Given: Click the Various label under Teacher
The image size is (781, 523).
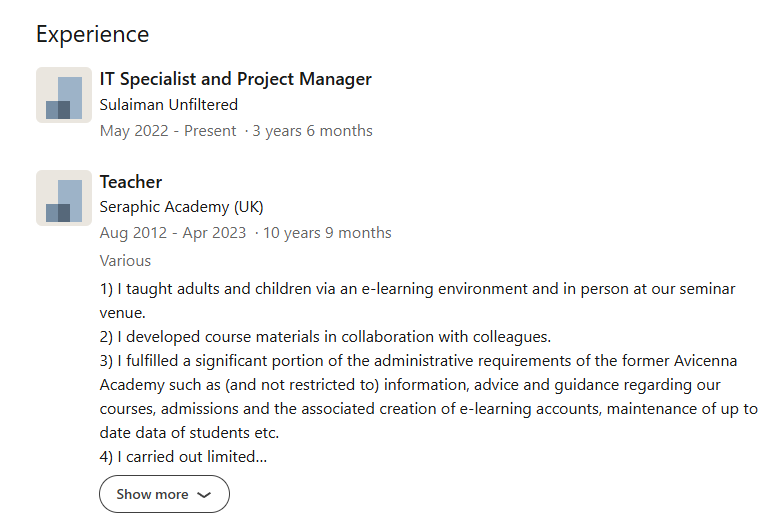Looking at the screenshot, I should (125, 261).
